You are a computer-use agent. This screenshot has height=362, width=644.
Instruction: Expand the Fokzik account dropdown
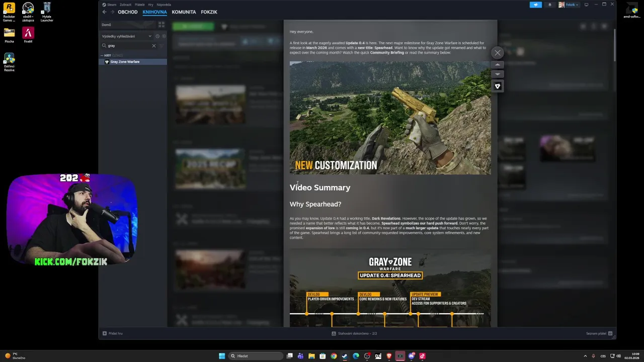coord(569,5)
